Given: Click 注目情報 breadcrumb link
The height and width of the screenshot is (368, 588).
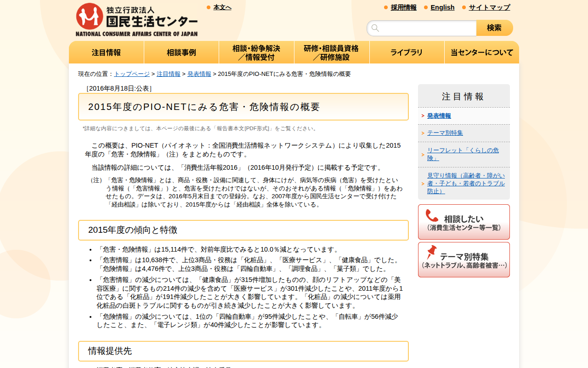Looking at the screenshot, I should pyautogui.click(x=169, y=74).
